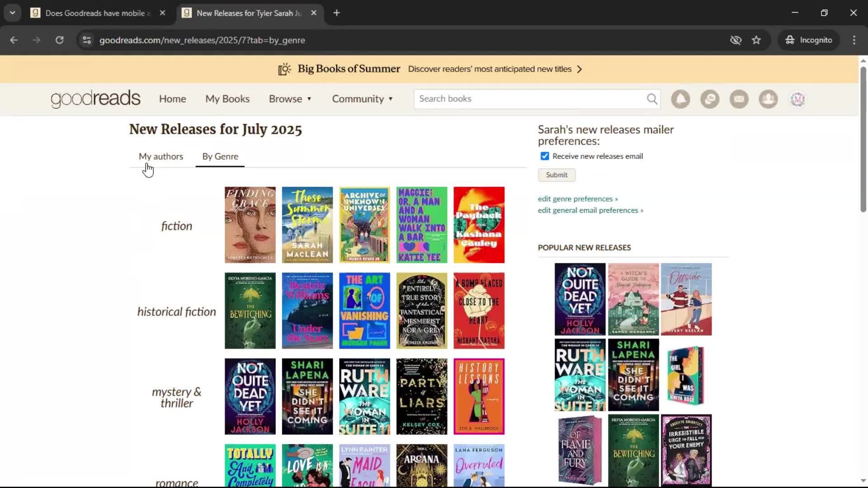Open History Lessons book cover
The height and width of the screenshot is (488, 868).
pos(479,397)
